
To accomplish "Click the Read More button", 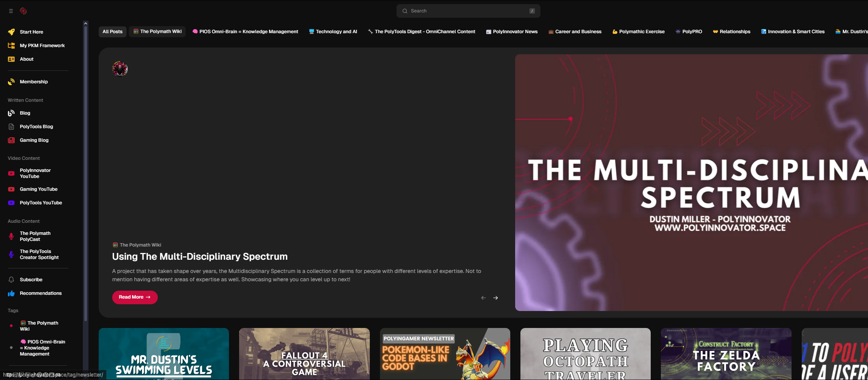I will tap(134, 297).
